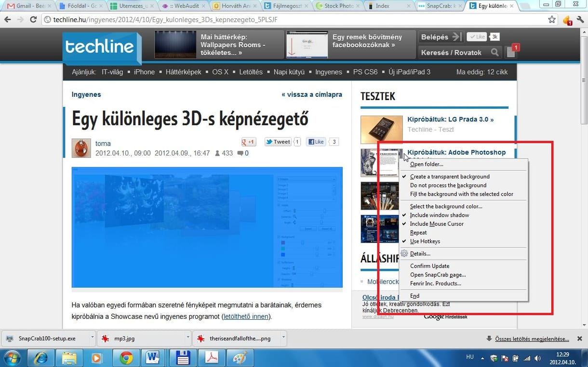
Task: Open dropdown arrow for mp3.jpg download
Action: click(187, 338)
